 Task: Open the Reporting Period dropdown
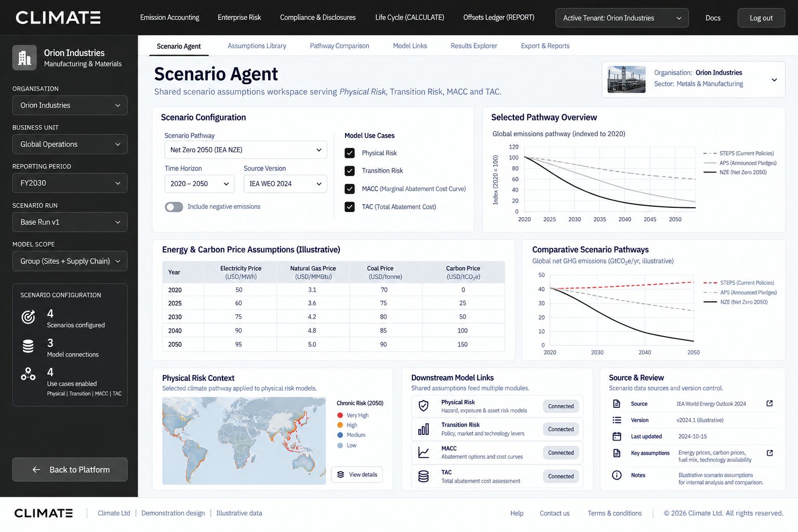[70, 183]
